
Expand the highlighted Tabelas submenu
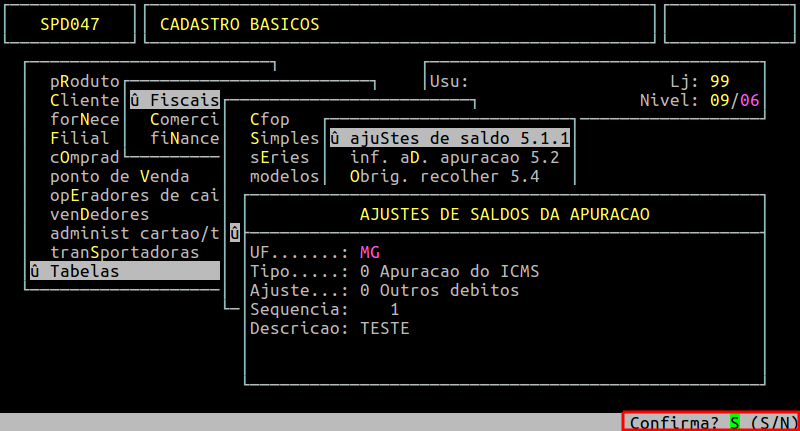click(124, 271)
